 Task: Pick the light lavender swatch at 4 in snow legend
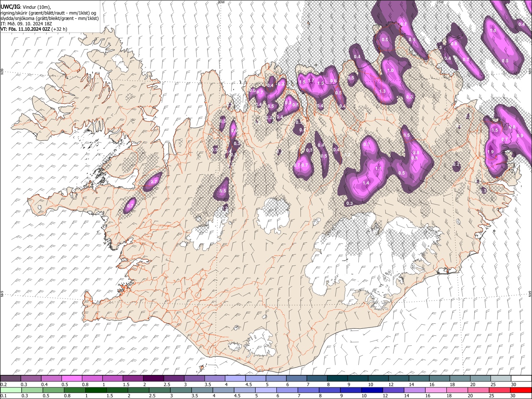pos(235,379)
